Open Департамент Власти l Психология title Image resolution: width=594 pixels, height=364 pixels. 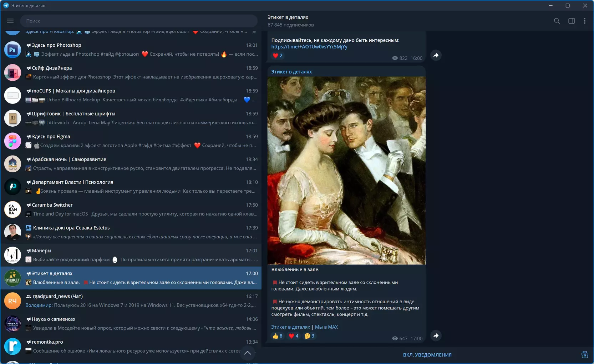[72, 182]
